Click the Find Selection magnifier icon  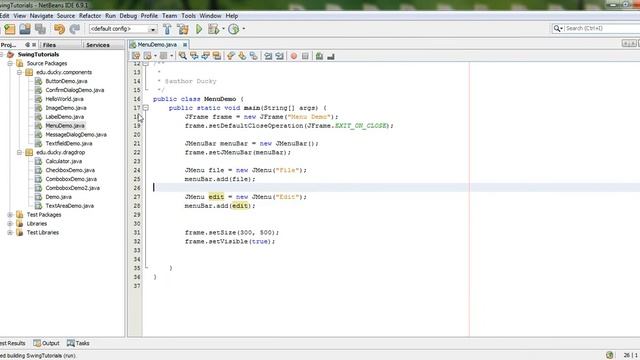pyautogui.click(x=182, y=56)
